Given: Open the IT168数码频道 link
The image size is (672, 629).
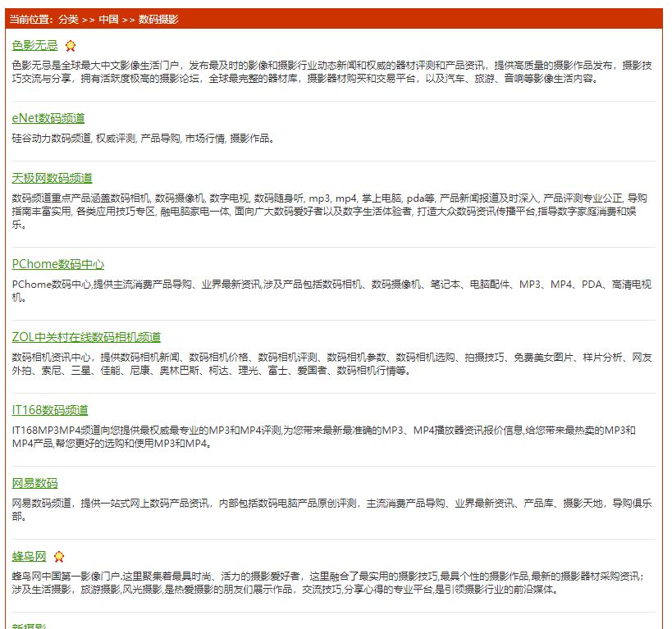Looking at the screenshot, I should tap(50, 410).
